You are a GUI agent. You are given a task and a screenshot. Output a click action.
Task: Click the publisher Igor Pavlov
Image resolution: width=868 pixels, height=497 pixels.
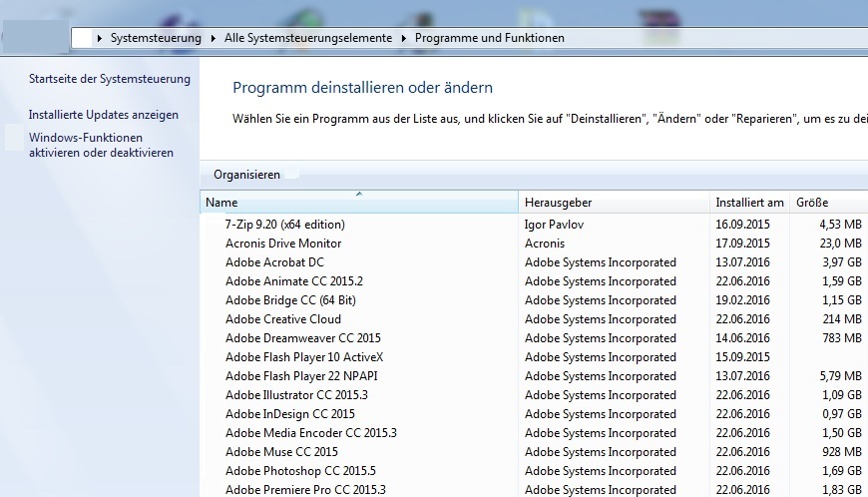point(554,225)
